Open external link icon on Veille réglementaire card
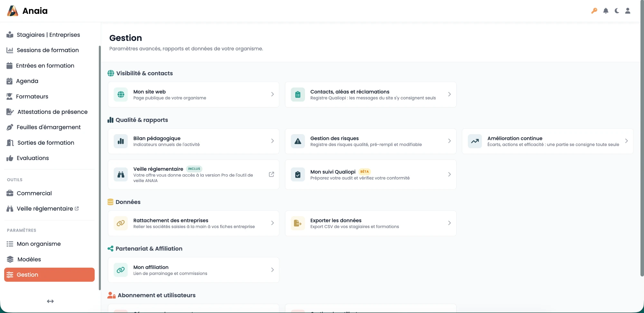644x313 pixels. pos(271,174)
